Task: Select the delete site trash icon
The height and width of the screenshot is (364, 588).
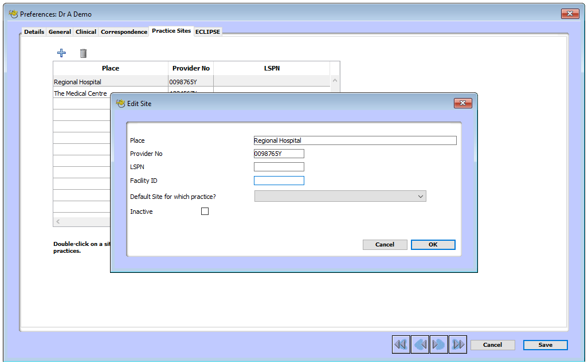Action: 83,53
